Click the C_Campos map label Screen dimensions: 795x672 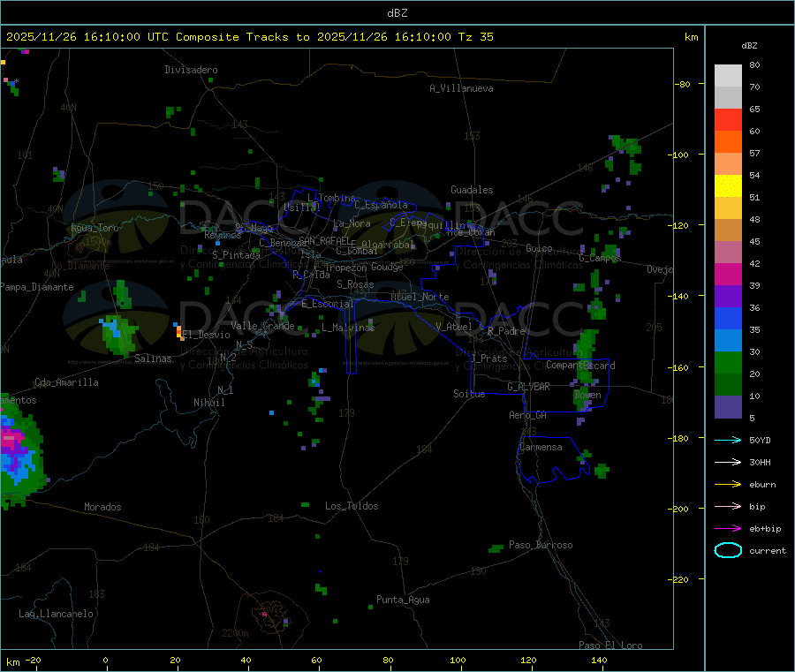click(601, 258)
